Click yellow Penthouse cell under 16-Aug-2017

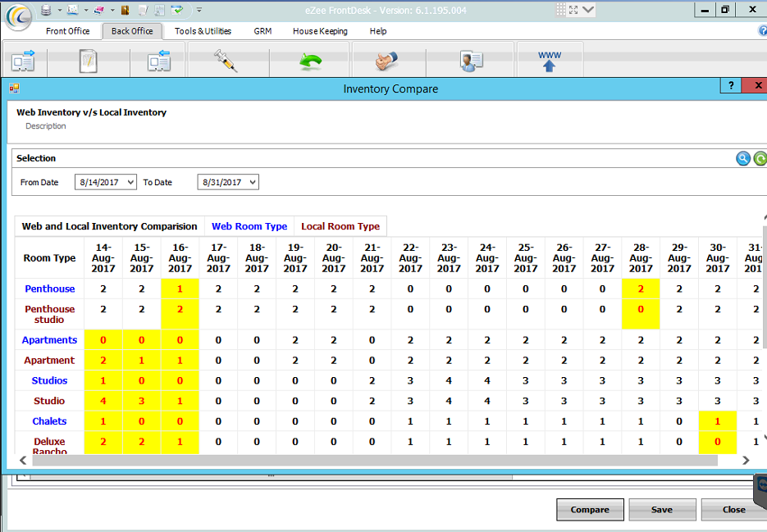pos(180,289)
